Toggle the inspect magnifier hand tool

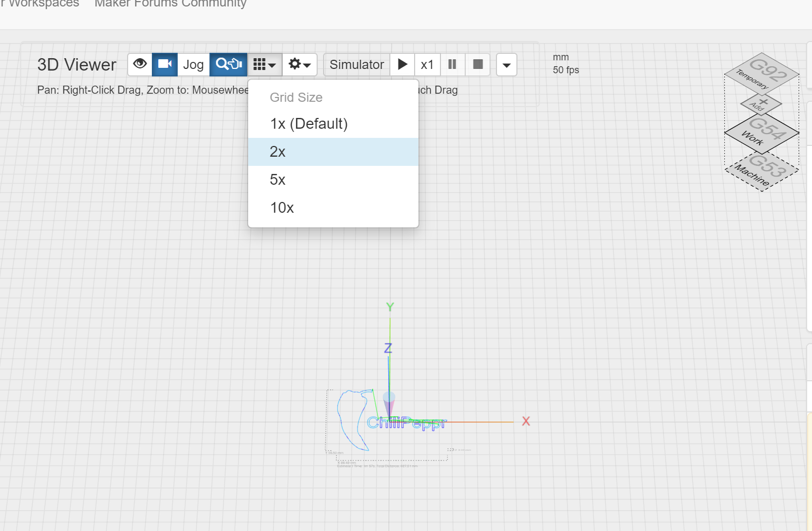pyautogui.click(x=228, y=65)
